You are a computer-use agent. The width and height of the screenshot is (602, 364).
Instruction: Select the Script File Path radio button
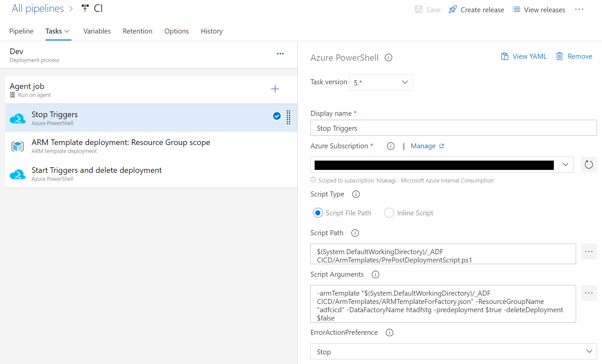point(318,213)
